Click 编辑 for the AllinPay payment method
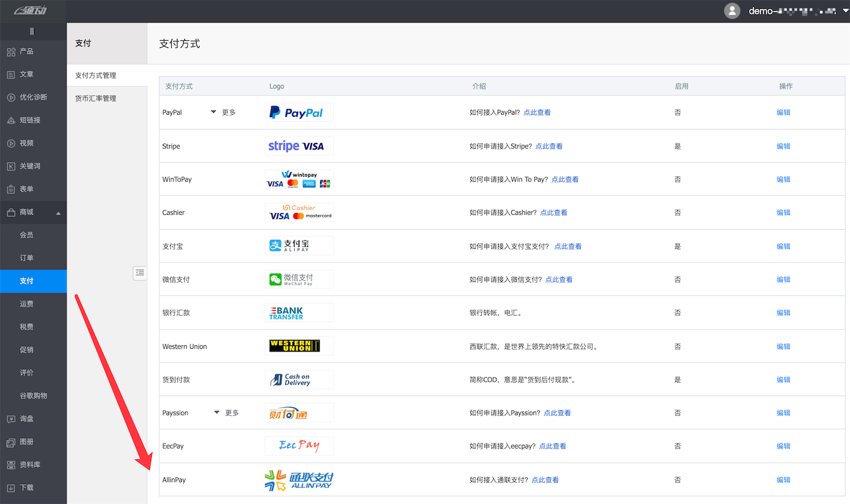The image size is (850, 504). pyautogui.click(x=783, y=479)
